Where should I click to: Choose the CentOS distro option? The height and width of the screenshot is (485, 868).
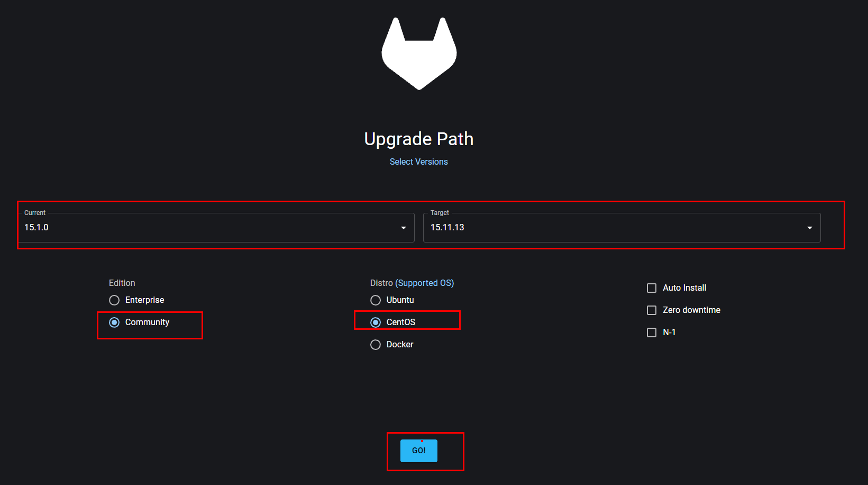376,322
